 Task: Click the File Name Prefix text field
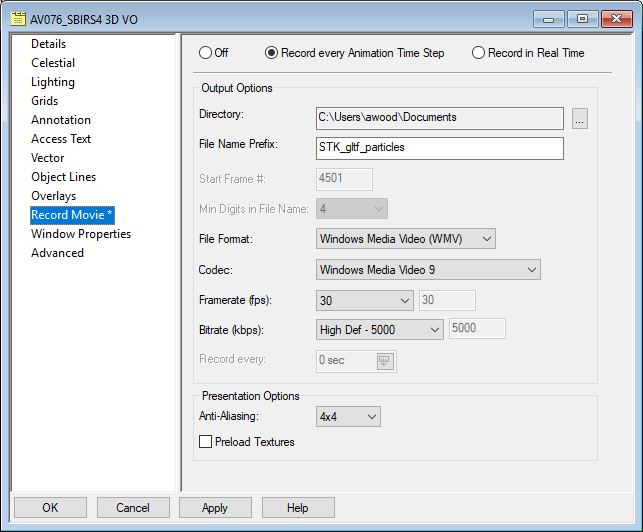(x=439, y=149)
